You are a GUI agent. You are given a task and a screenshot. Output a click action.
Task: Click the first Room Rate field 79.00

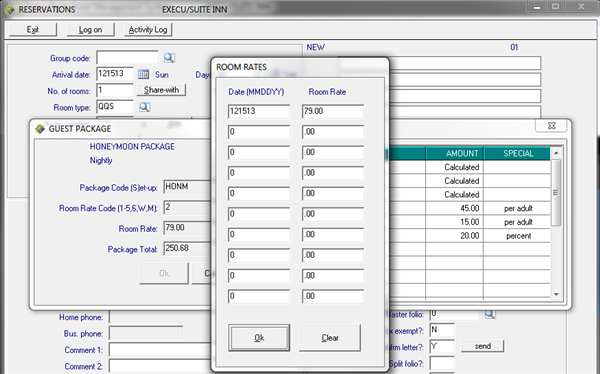(333, 111)
